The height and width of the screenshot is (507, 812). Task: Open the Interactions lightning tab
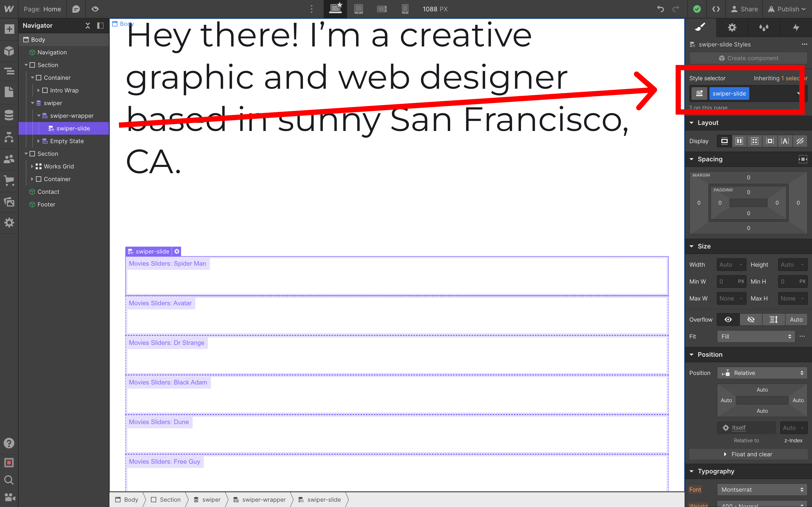796,27
